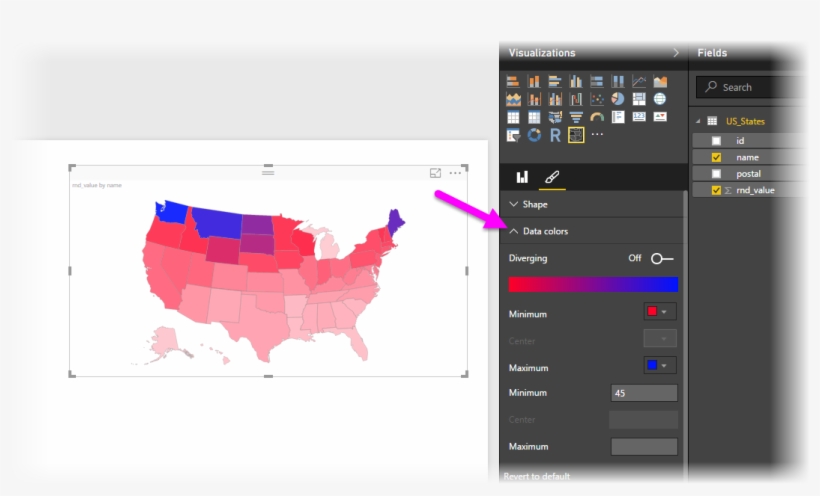Select the KPI visualization

660,117
